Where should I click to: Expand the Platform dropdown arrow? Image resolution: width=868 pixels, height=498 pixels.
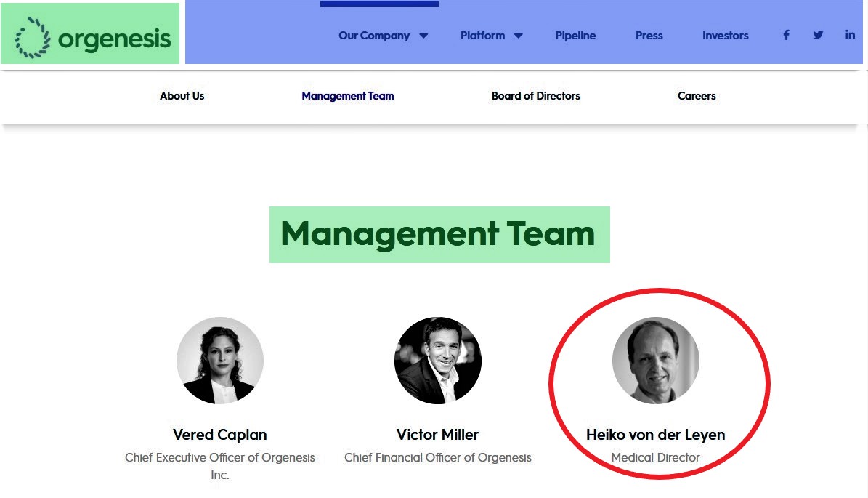pos(519,36)
